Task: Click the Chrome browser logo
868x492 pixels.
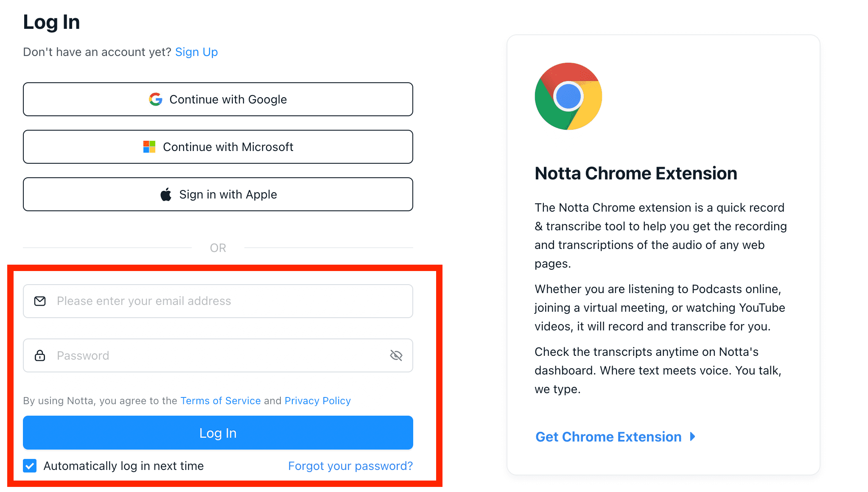Action: [x=568, y=96]
